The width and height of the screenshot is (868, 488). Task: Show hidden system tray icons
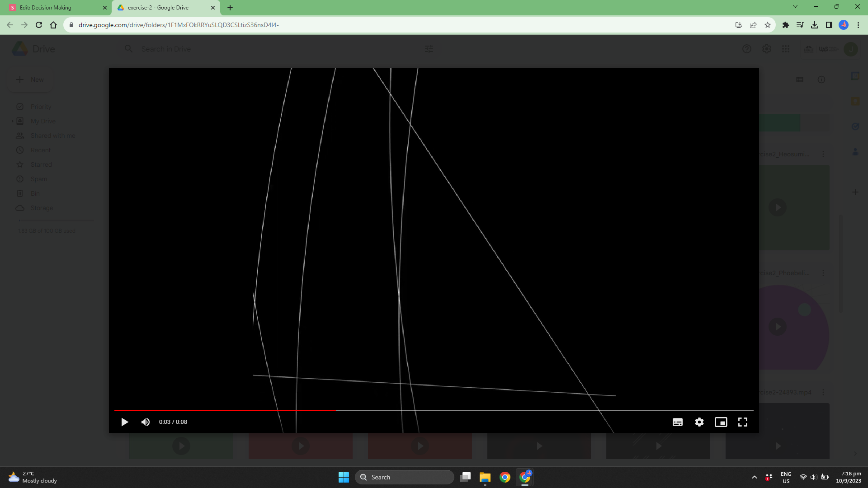coord(754,477)
